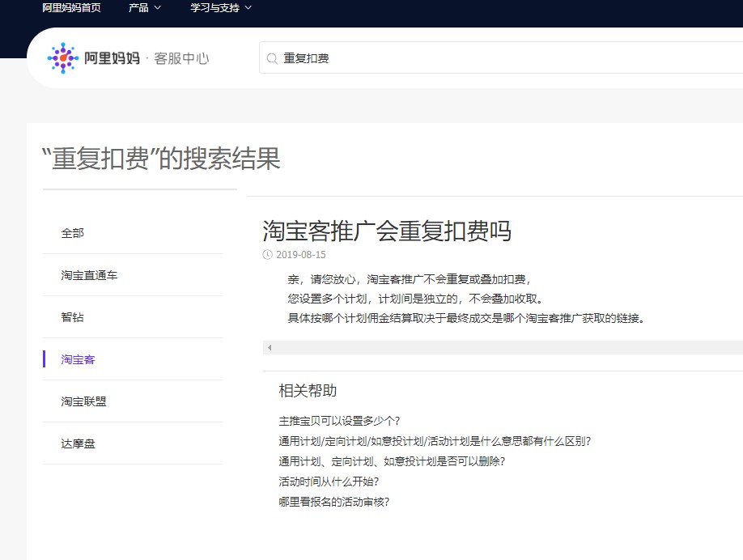The width and height of the screenshot is (743, 560).
Task: Open link 哪里看报名的活动审核?
Action: pos(333,502)
